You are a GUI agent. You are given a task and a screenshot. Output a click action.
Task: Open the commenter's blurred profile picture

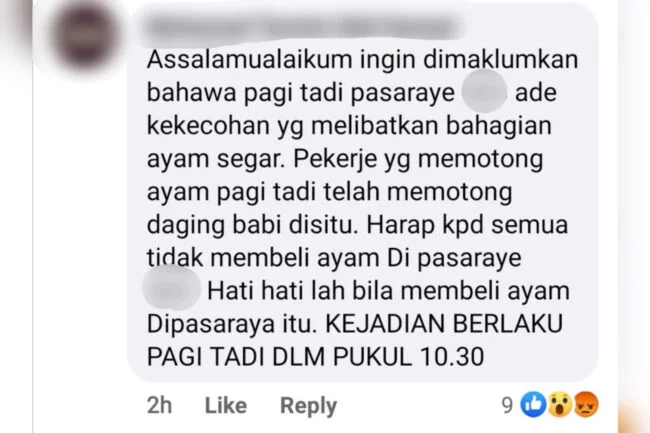pos(85,36)
